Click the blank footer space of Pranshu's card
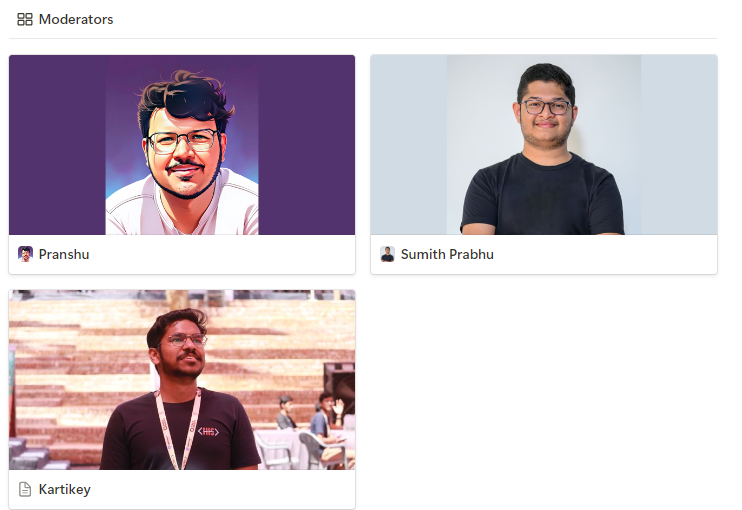 (222, 255)
